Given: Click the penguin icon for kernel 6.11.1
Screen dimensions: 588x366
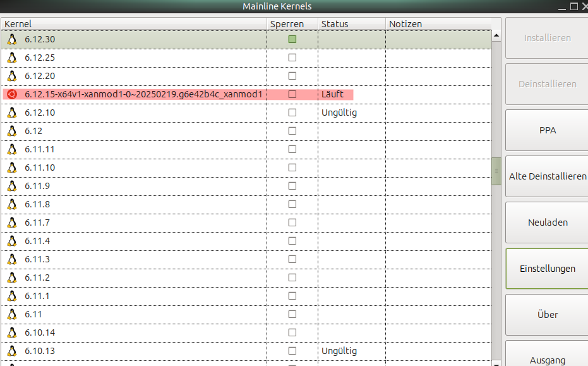Looking at the screenshot, I should 12,296.
